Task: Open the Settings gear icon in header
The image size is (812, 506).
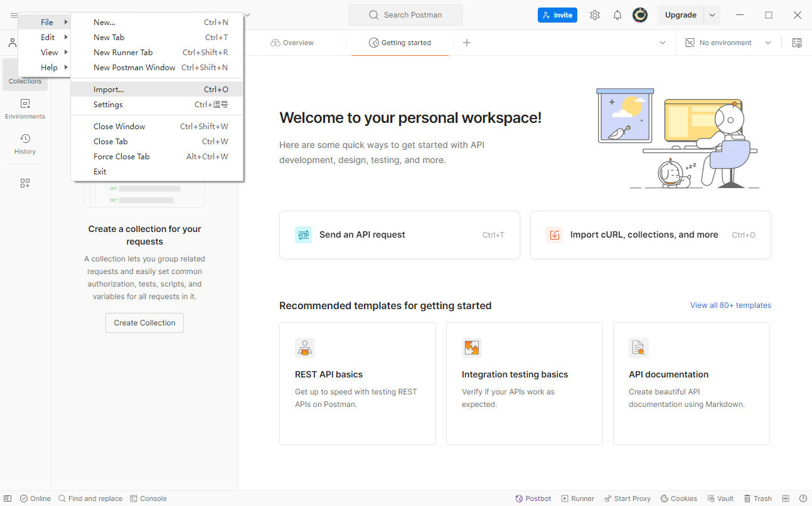Action: click(595, 15)
